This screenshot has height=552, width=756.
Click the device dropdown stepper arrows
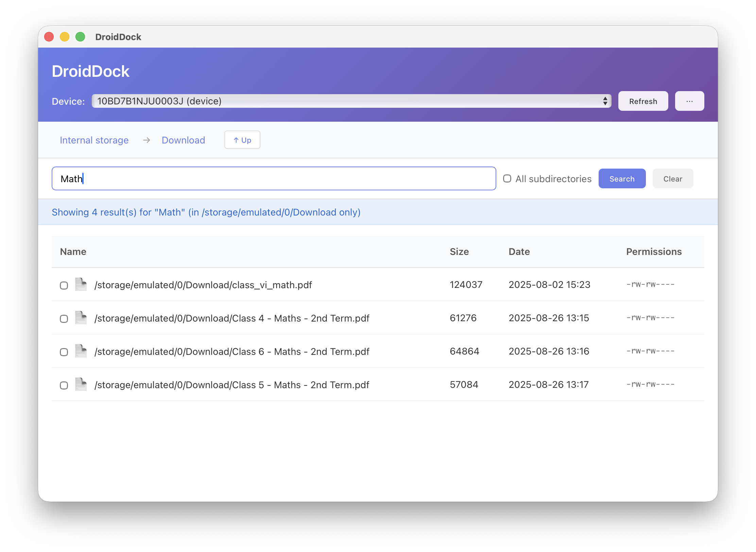click(x=605, y=101)
